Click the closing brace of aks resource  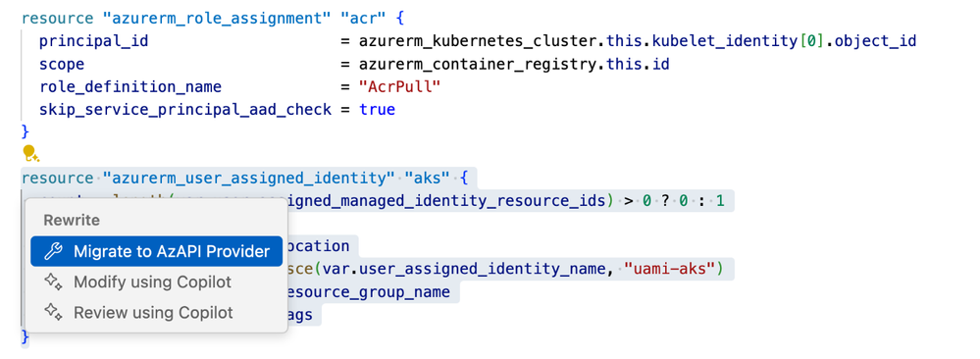[x=25, y=337]
